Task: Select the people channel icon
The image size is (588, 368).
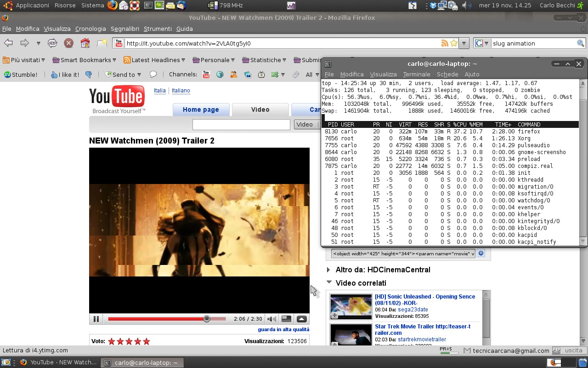Action: (x=234, y=75)
